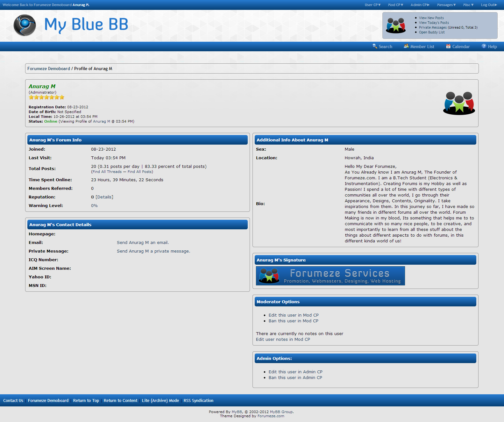The image size is (504, 422).
Task: Click View Today's Posts link
Action: (434, 23)
